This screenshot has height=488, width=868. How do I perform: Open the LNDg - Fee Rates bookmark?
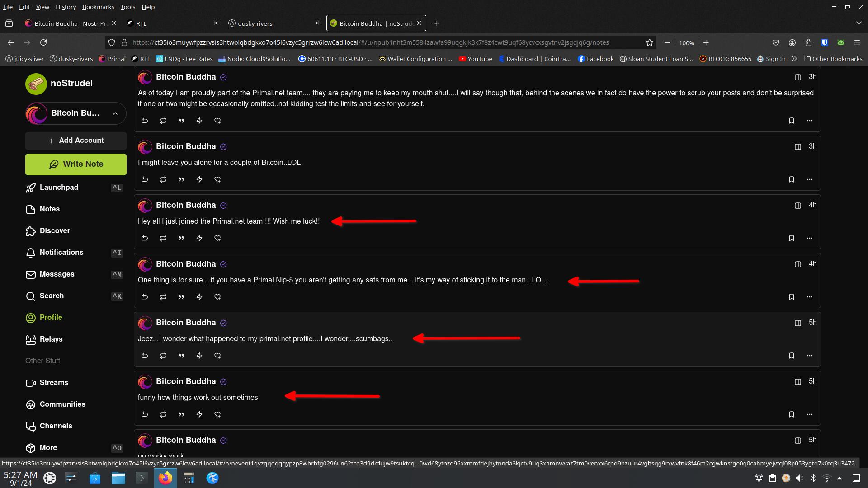[184, 59]
